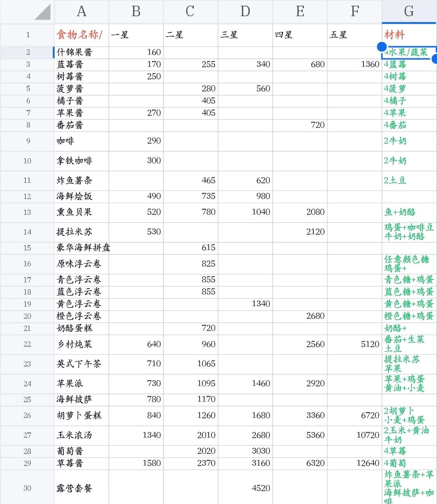This screenshot has width=437, height=504.
Task: Click the 4菠萝 material cell
Action: 409,89
